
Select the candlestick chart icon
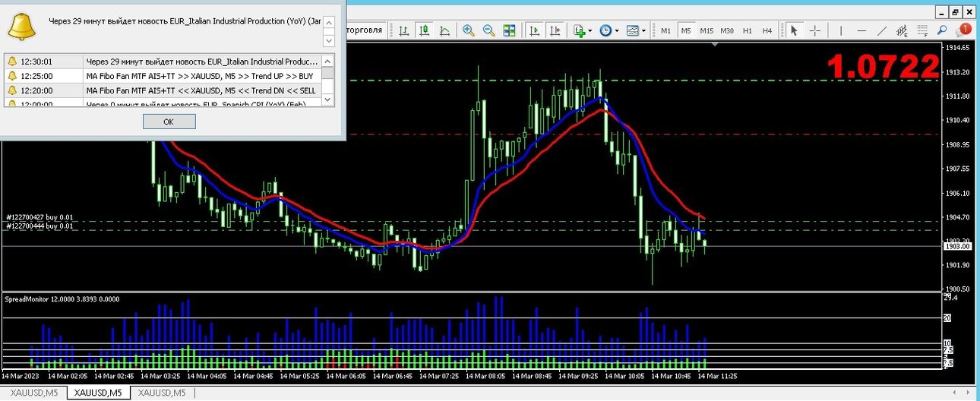coord(424,30)
